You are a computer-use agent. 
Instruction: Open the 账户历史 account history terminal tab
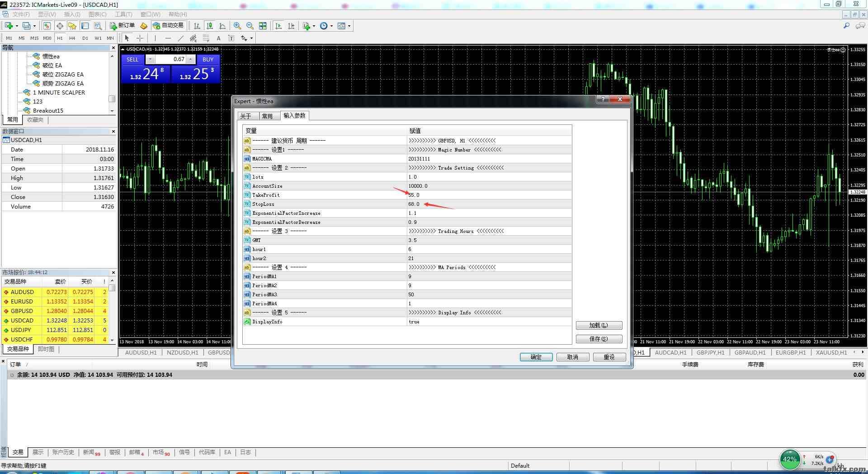[x=63, y=452]
